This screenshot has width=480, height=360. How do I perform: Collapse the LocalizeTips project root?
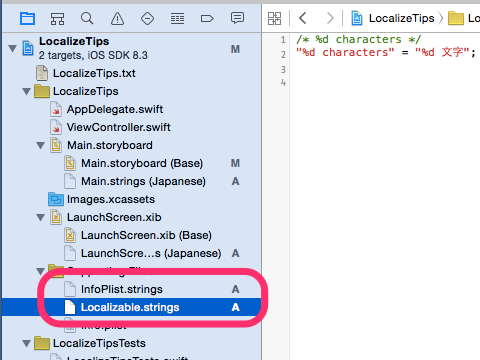tap(13, 49)
